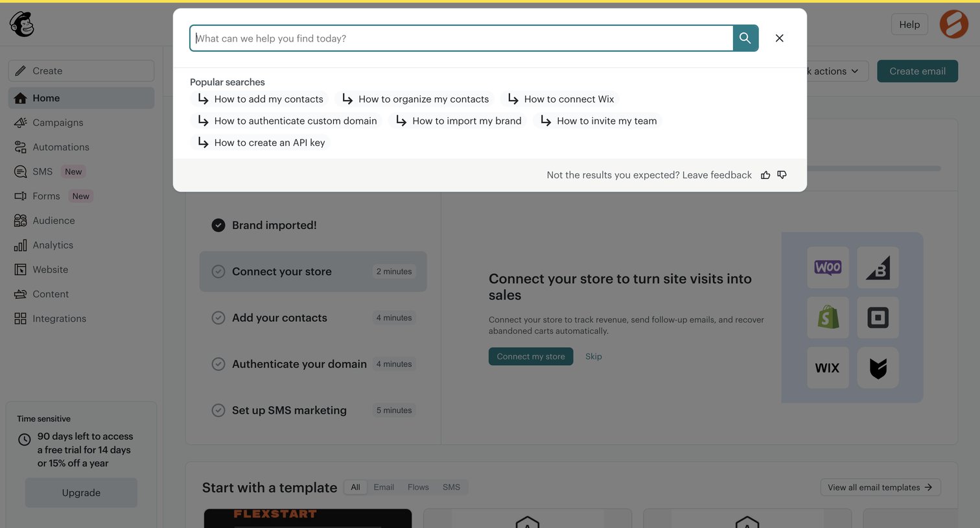Search How to import my brand
This screenshot has width=980, height=528.
pos(458,121)
